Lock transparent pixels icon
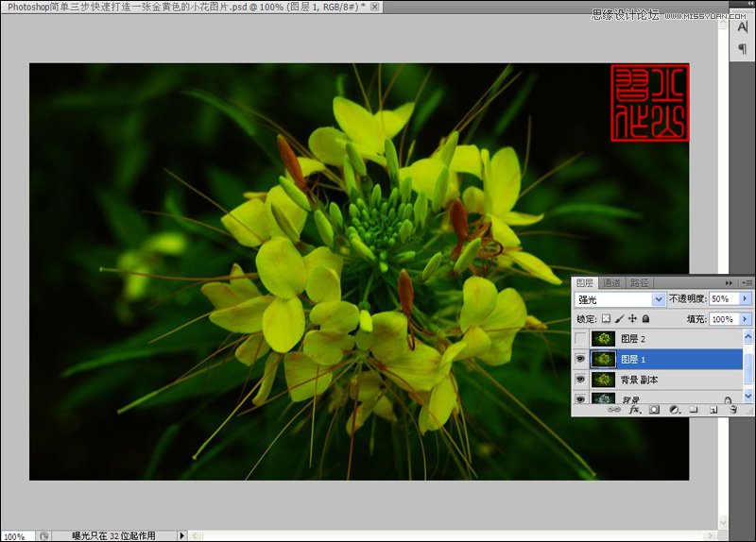 (x=606, y=319)
